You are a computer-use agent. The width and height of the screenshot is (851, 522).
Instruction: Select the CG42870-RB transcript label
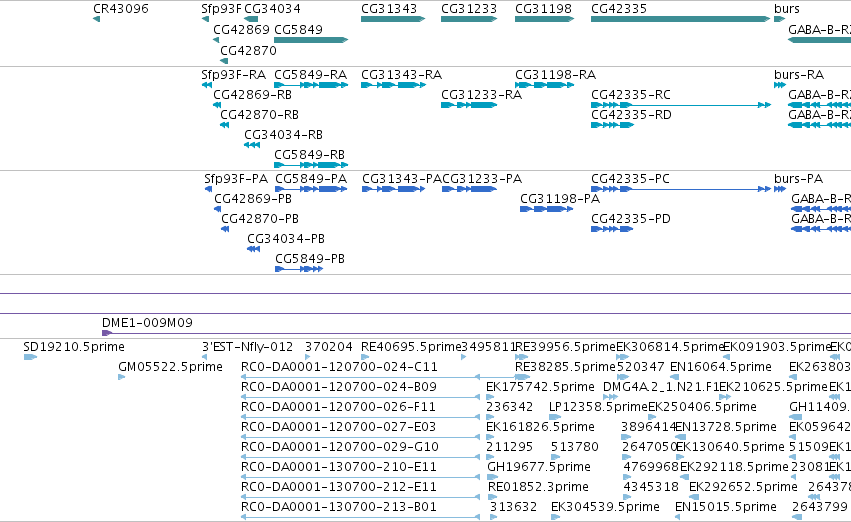click(x=259, y=114)
